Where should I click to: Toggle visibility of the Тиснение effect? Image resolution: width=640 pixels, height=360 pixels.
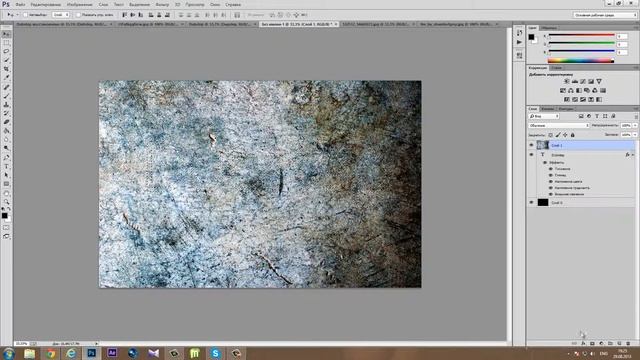point(551,169)
